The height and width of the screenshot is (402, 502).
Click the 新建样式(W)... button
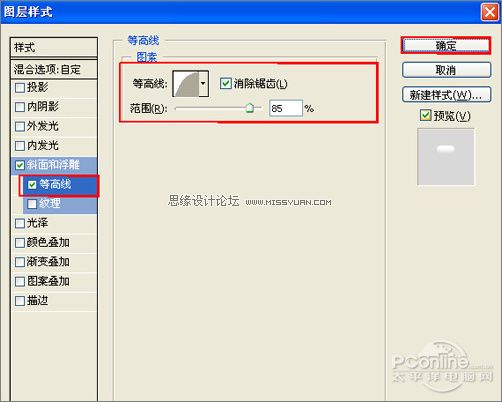pos(446,95)
